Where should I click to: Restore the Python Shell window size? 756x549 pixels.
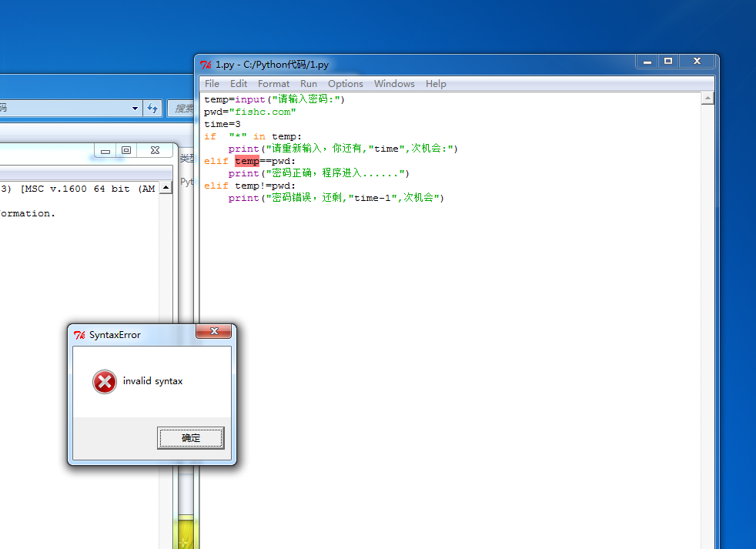pos(127,151)
